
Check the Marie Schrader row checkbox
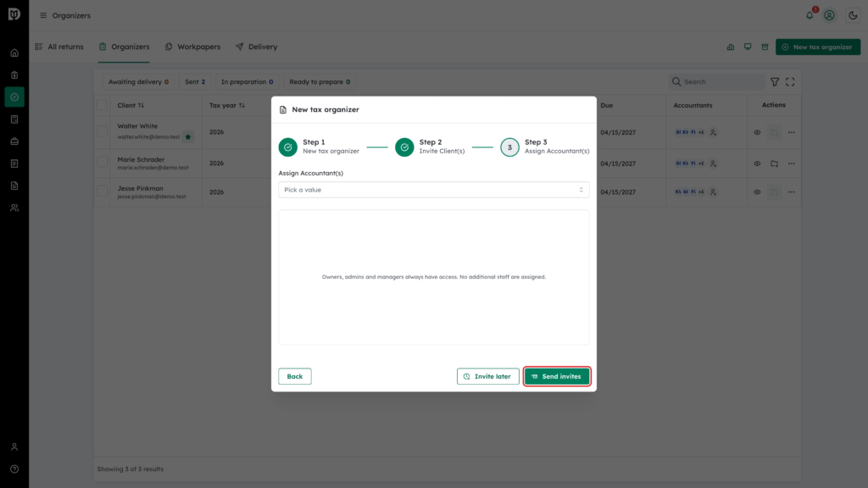coord(102,162)
